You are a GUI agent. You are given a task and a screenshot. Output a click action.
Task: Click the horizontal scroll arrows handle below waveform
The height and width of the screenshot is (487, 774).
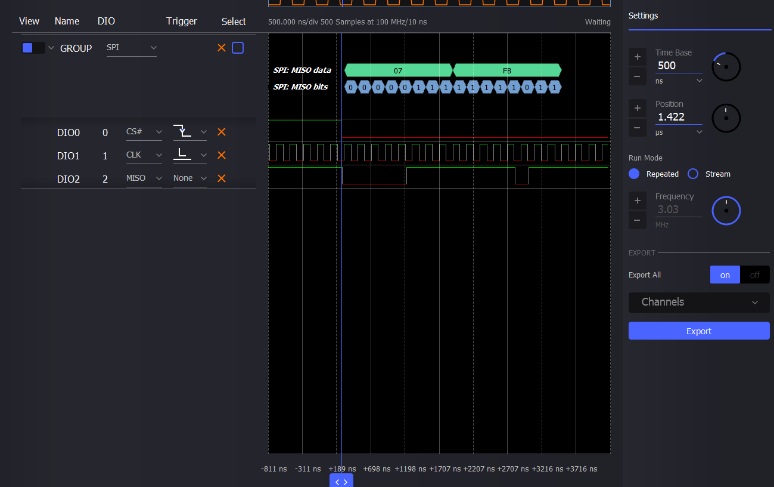pyautogui.click(x=341, y=481)
